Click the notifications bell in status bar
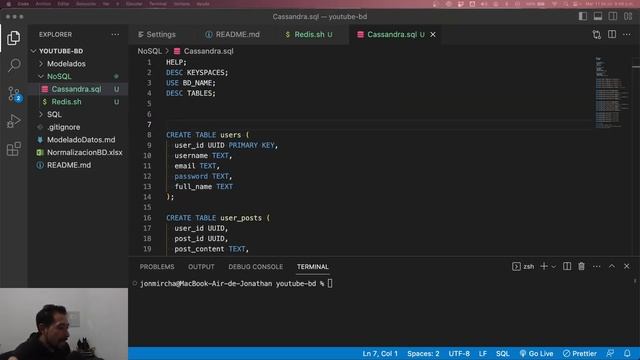The height and width of the screenshot is (360, 640). coord(627,353)
